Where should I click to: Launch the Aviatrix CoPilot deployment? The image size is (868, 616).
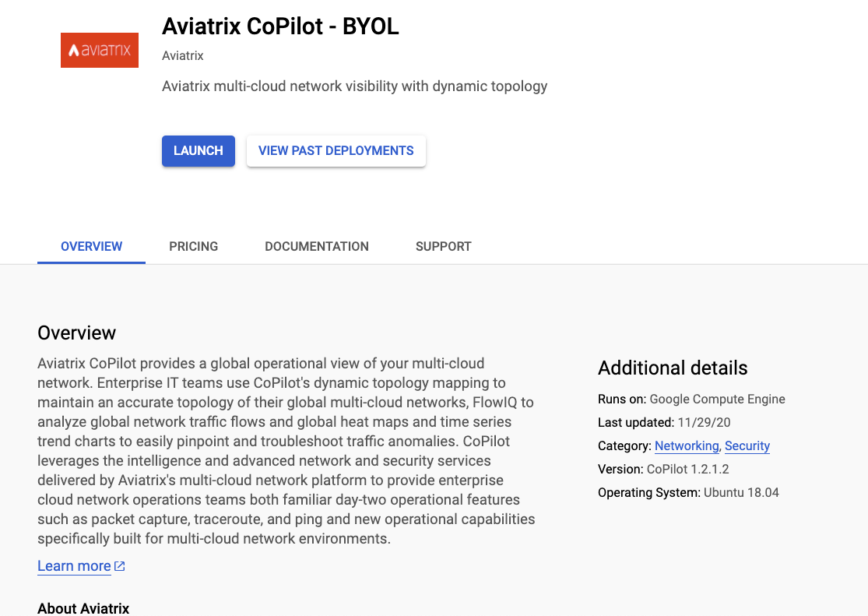click(x=198, y=150)
